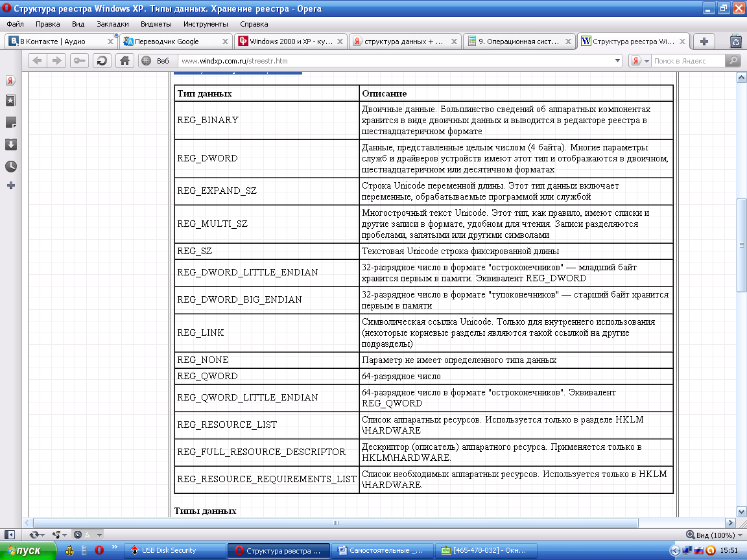This screenshot has width=747, height=560.
Task: Open the Закладки menu
Action: click(x=112, y=24)
